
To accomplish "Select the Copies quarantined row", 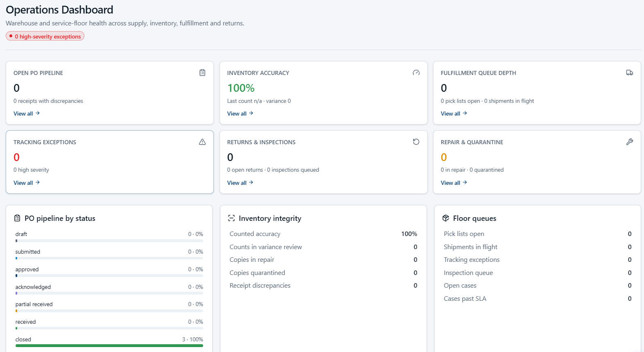I will 323,273.
